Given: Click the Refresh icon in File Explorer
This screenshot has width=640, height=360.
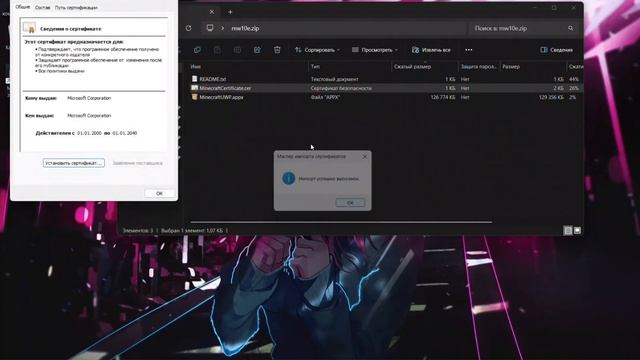Looking at the screenshot, I should click(x=189, y=28).
